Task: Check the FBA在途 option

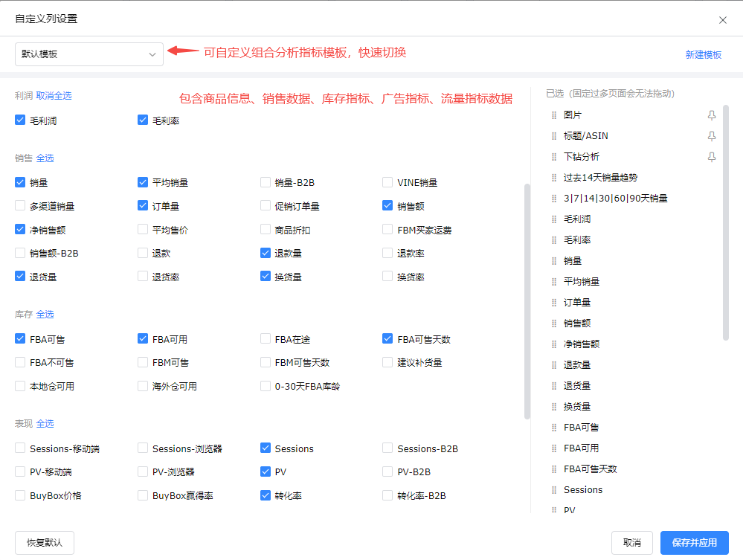Action: (x=266, y=339)
